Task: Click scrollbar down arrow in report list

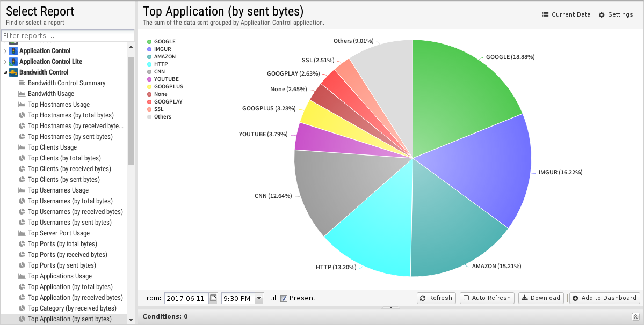Action: pyautogui.click(x=131, y=320)
